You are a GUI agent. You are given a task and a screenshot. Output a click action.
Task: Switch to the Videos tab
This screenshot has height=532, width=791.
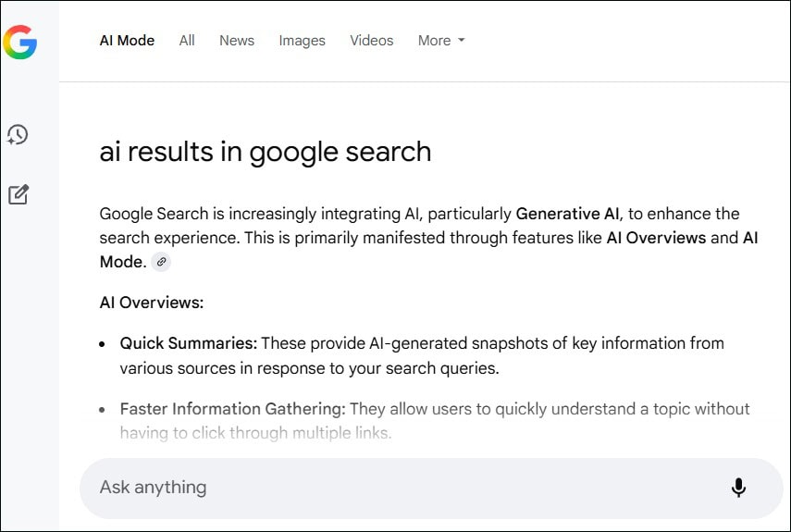(372, 41)
